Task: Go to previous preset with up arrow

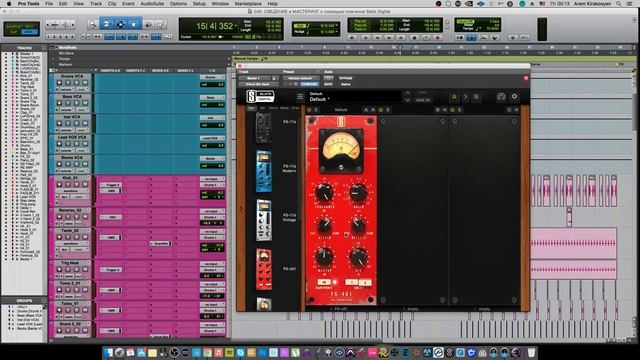Action: click(407, 93)
